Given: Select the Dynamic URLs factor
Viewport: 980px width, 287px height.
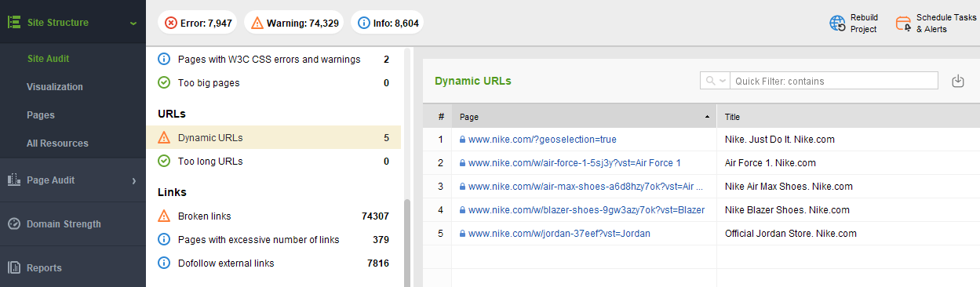Looking at the screenshot, I should click(x=274, y=137).
